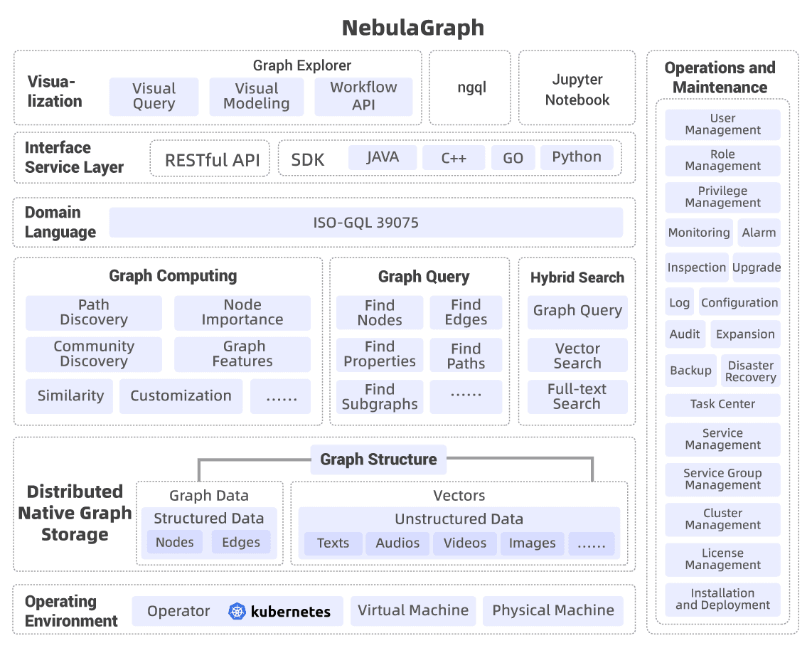This screenshot has width=812, height=648.
Task: Select the JAVA SDK box
Action: point(382,157)
